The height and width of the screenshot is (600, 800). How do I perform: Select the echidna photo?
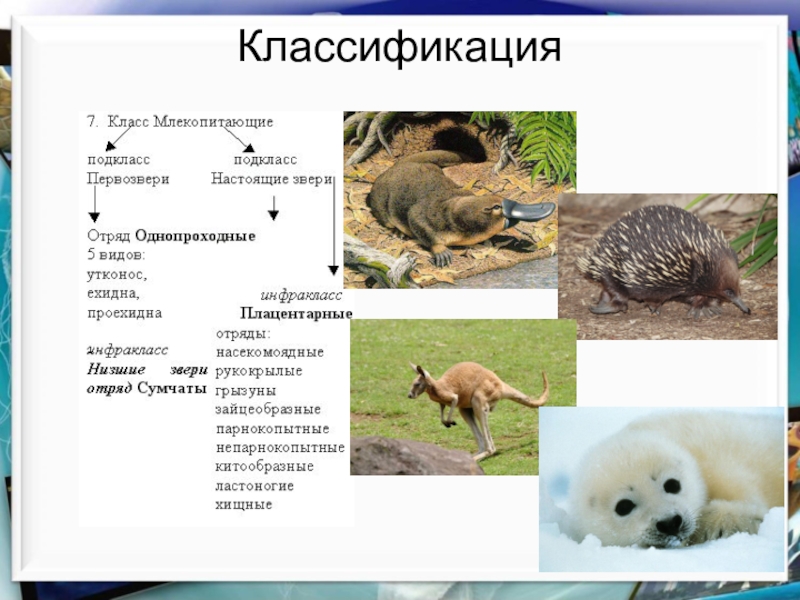pos(668,266)
